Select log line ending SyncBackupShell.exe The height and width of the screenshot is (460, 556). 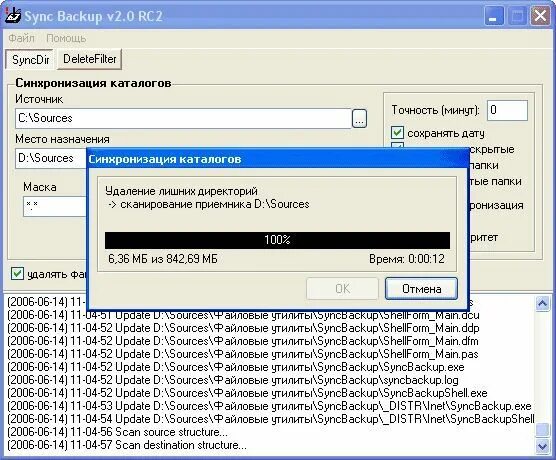click(247, 393)
